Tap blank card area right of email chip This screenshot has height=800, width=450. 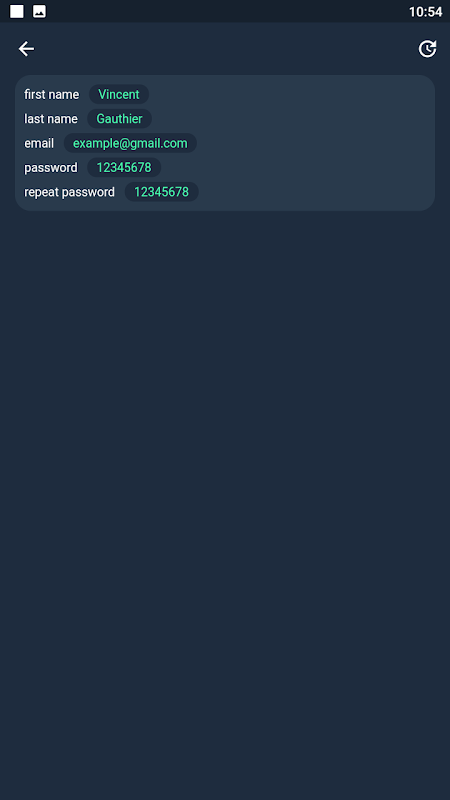tap(314, 143)
